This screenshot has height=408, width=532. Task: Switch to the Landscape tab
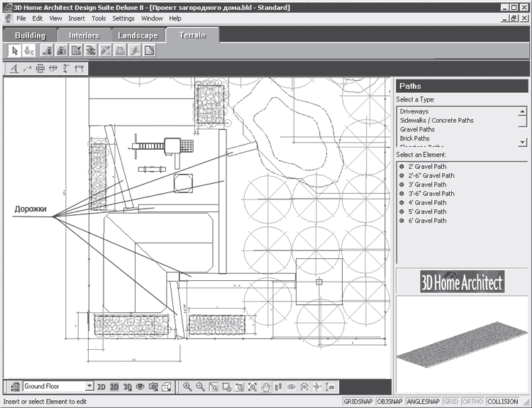[x=138, y=35]
